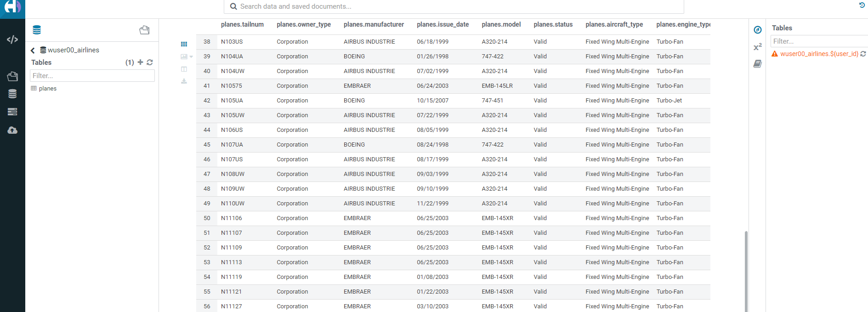The height and width of the screenshot is (312, 868).
Task: Sort by planes.manufacturer column header
Action: 374,24
